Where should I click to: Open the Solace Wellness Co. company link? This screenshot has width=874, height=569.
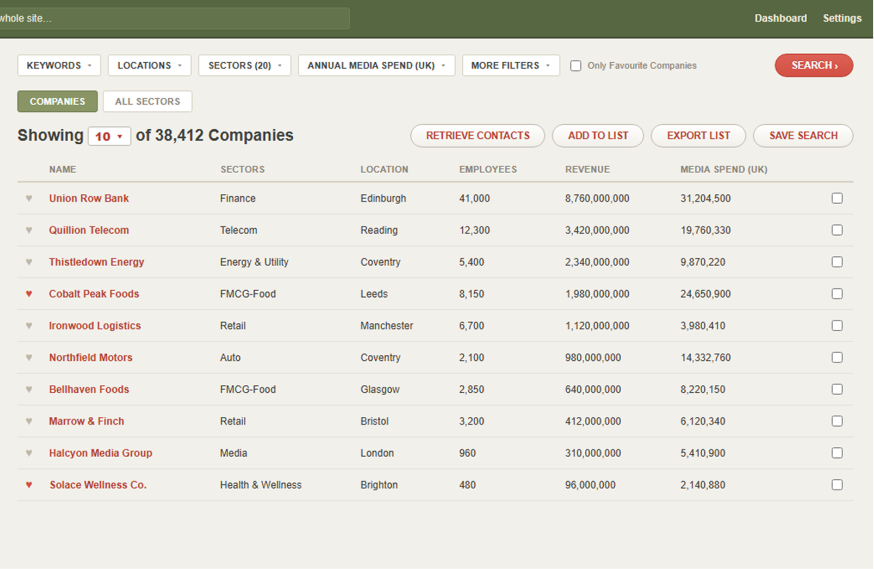pyautogui.click(x=98, y=485)
